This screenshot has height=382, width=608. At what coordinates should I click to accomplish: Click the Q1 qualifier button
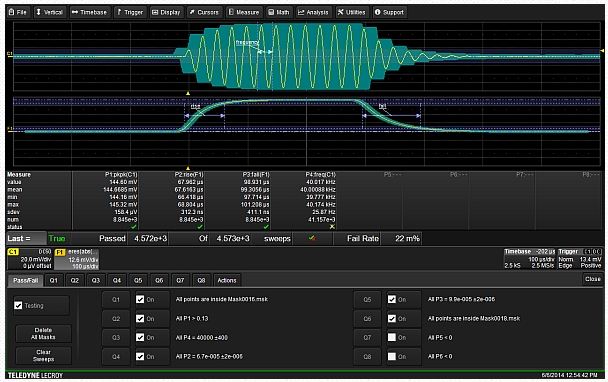[x=116, y=299]
